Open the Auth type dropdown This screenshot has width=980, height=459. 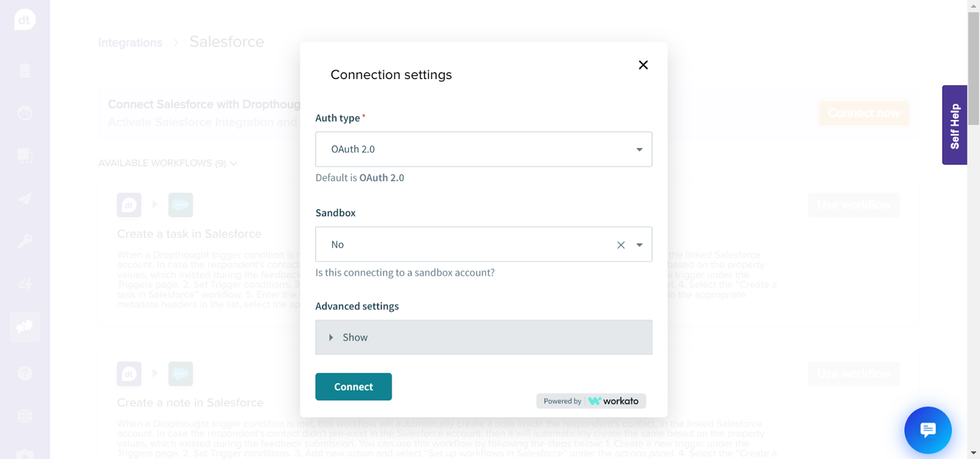click(x=483, y=149)
